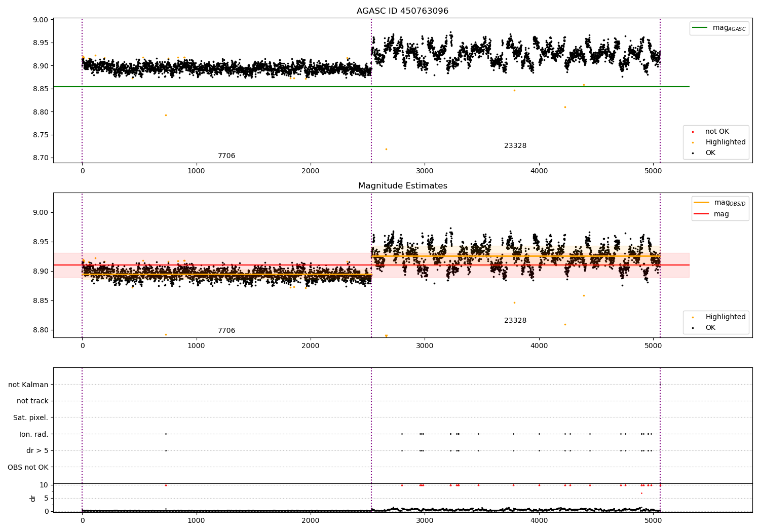
Task: Select 'Highlighted' legend entry in Magnitude Estimates plot
Action: 726,317
